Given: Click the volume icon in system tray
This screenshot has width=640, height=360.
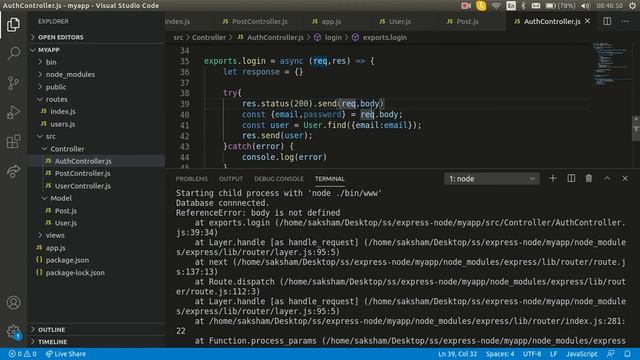Looking at the screenshot, I should 585,6.
